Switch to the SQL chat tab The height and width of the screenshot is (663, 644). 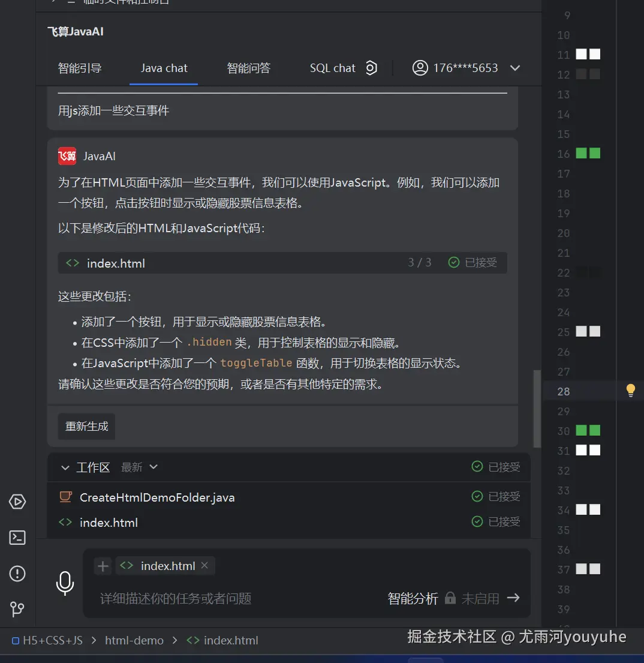click(333, 68)
